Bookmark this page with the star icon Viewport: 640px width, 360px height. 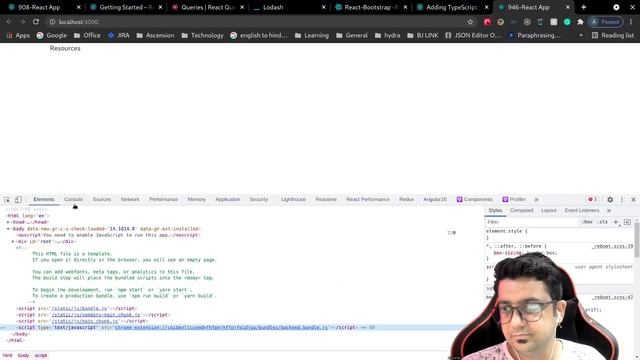pyautogui.click(x=470, y=22)
